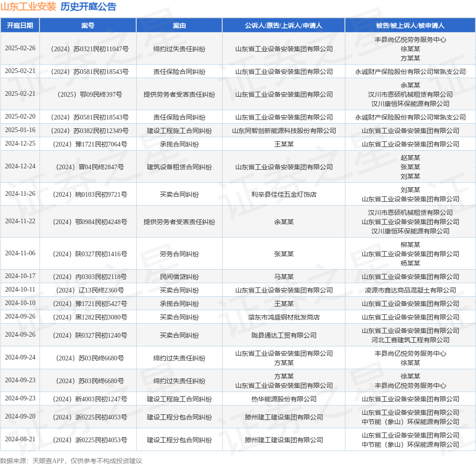The image size is (476, 465).
Task: Click case number 皖0103民初9721号
Action: (x=90, y=194)
